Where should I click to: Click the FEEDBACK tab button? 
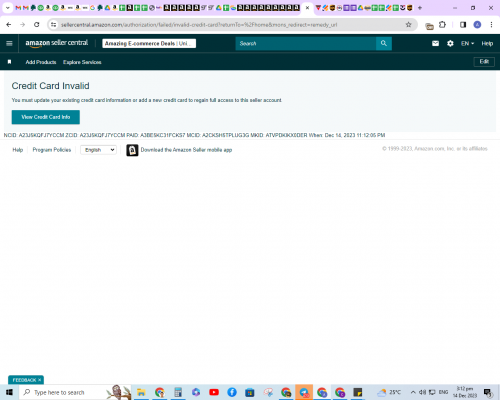pos(26,380)
